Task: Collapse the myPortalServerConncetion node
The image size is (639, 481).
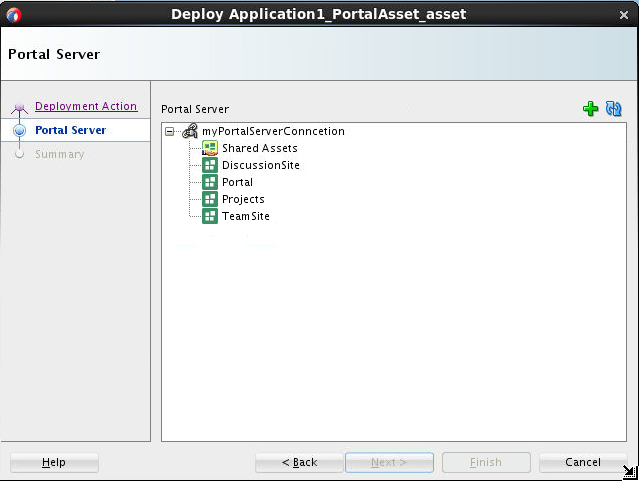Action: (x=170, y=131)
